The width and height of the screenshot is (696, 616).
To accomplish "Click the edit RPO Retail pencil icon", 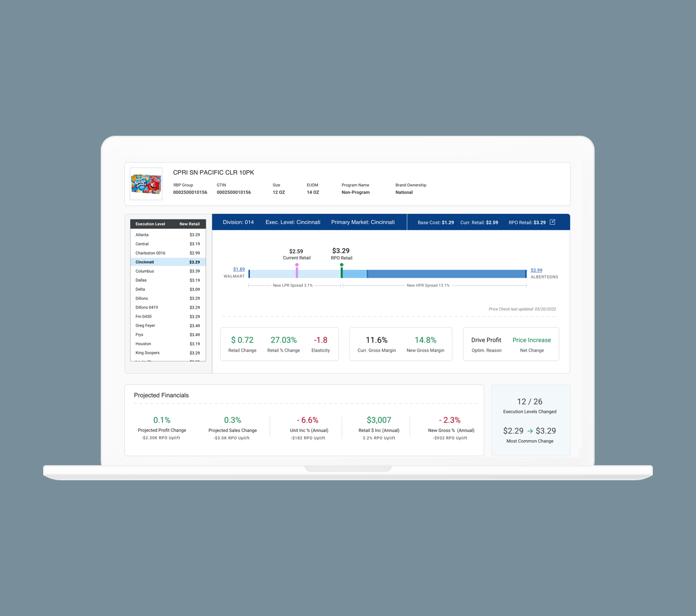I will point(553,222).
